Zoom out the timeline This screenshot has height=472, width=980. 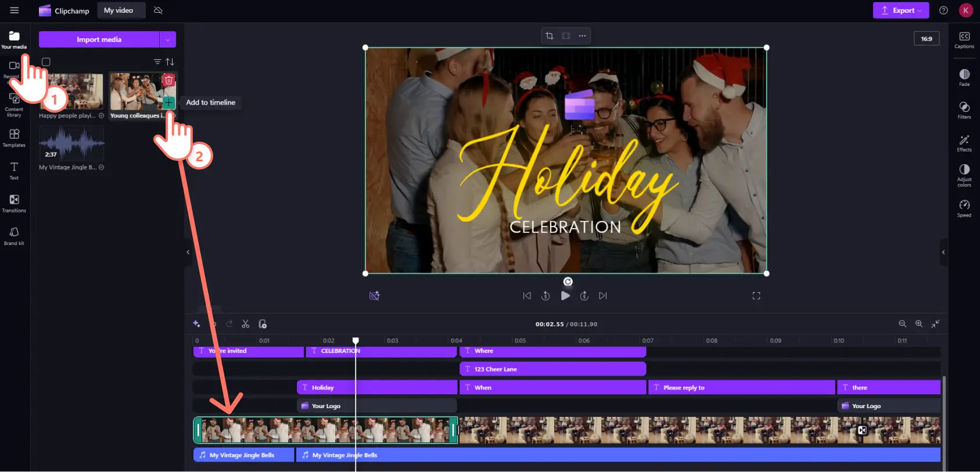[x=902, y=324]
